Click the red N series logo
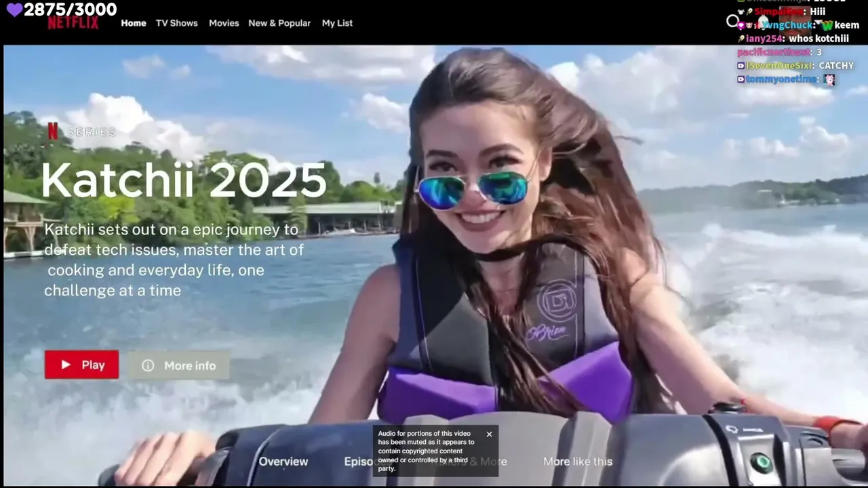Screen dimensions: 868x488 (x=52, y=131)
